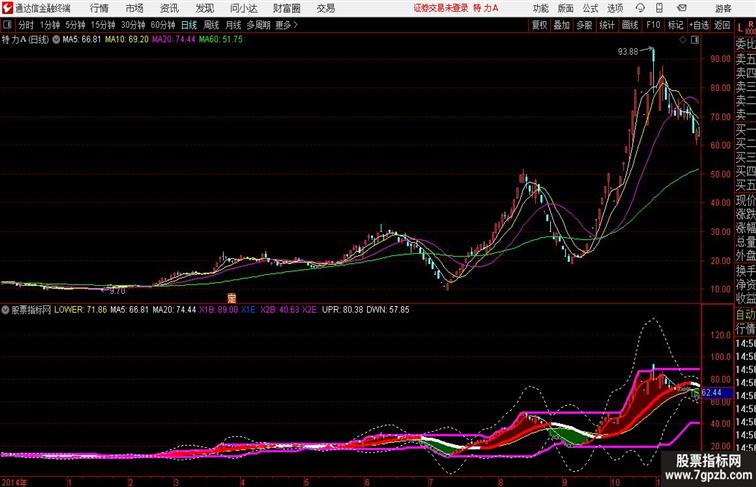Screen dimensions: 756x487
Task: Expand sub-chart indicator dropdown beside 股票指标网
Action: pos(5,310)
